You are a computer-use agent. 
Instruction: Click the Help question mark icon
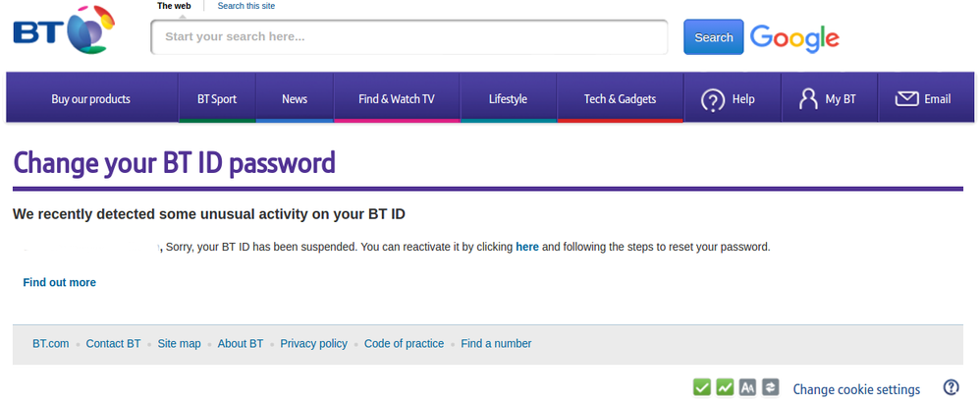coord(713,99)
